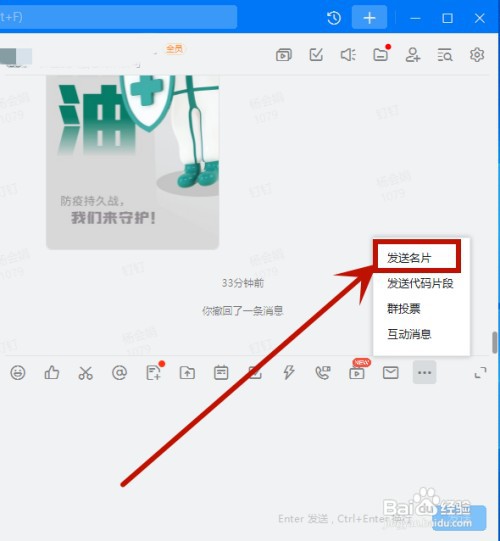Open the calendar schedule icon
500x541 pixels.
click(221, 373)
